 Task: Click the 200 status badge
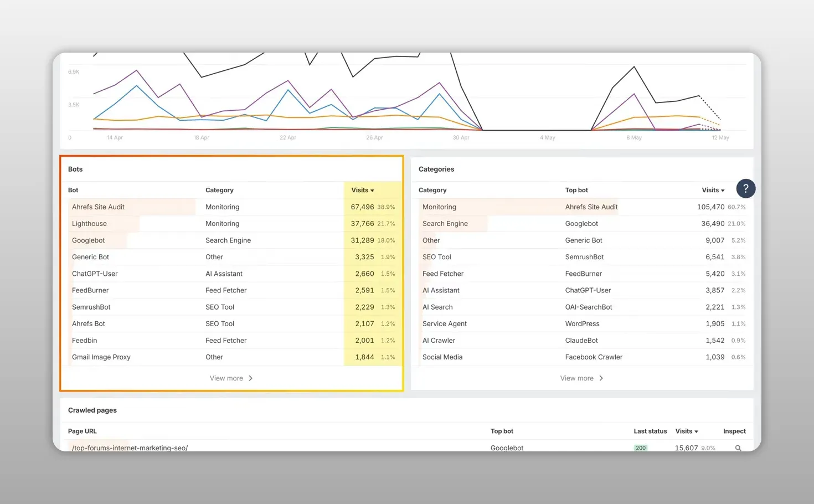tap(641, 448)
